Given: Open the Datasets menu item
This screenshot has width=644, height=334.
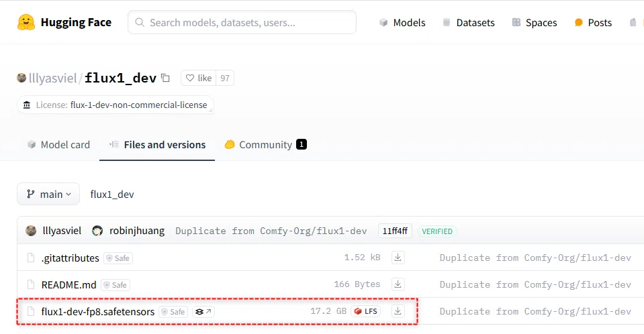Looking at the screenshot, I should (x=468, y=23).
